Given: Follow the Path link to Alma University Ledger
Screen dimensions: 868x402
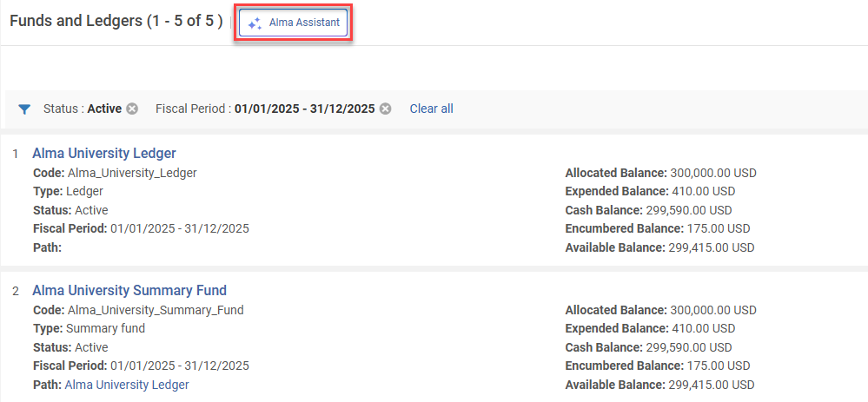Looking at the screenshot, I should coord(126,385).
